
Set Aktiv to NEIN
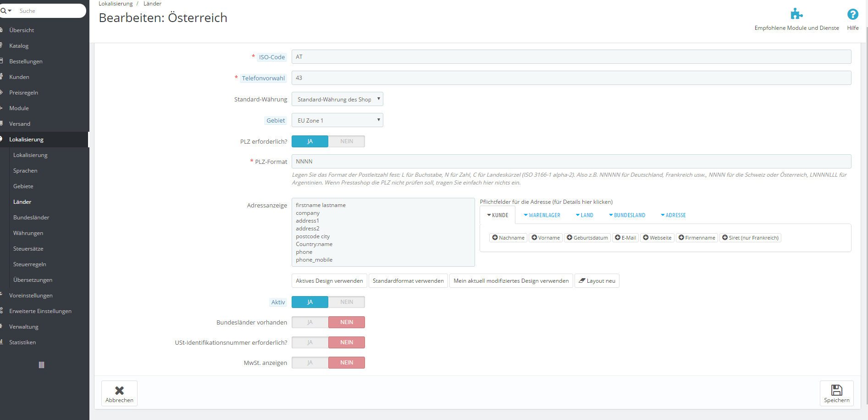tap(347, 302)
